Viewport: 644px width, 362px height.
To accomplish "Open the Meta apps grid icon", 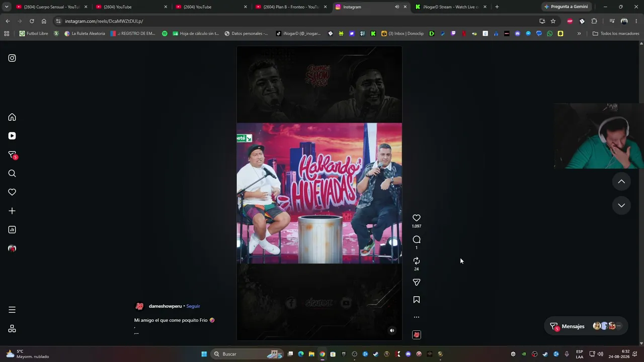I will tap(12, 329).
